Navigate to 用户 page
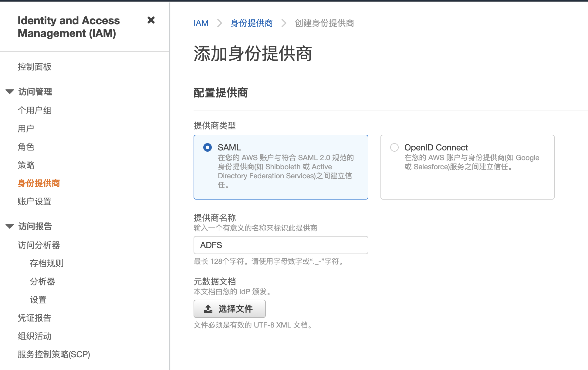The height and width of the screenshot is (370, 588). click(x=26, y=129)
